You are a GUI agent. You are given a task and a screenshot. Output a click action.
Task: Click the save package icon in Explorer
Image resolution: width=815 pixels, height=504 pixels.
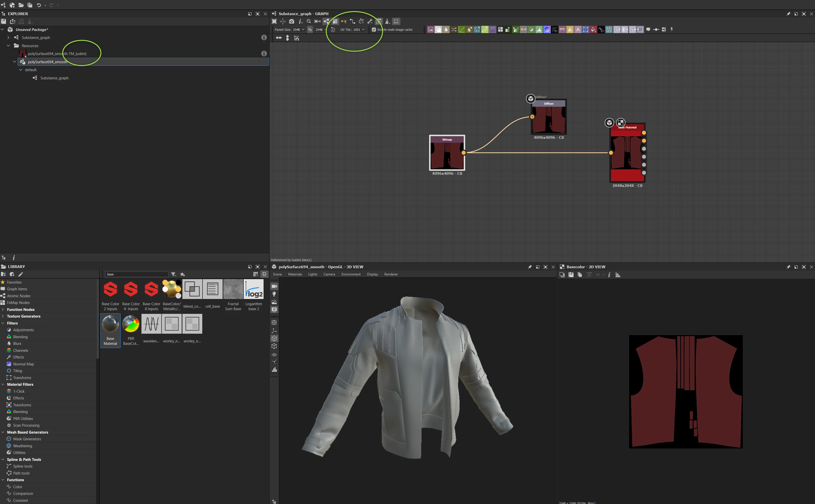(x=3, y=21)
